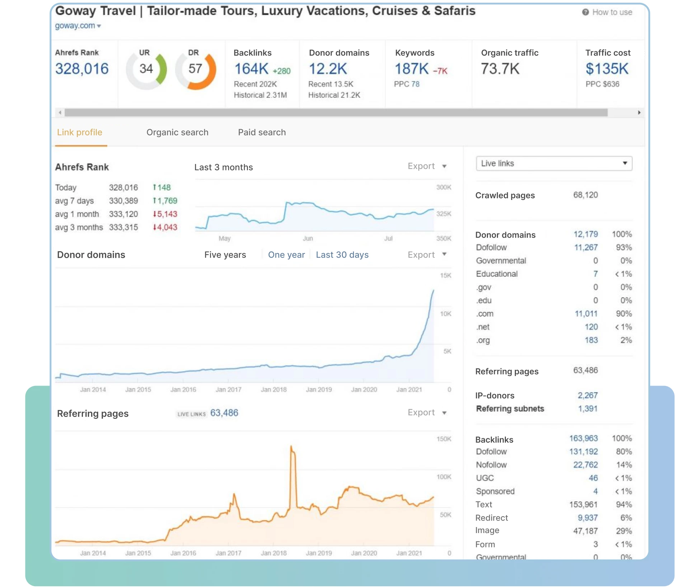Click the avg 3 months change 4,043

point(165,228)
